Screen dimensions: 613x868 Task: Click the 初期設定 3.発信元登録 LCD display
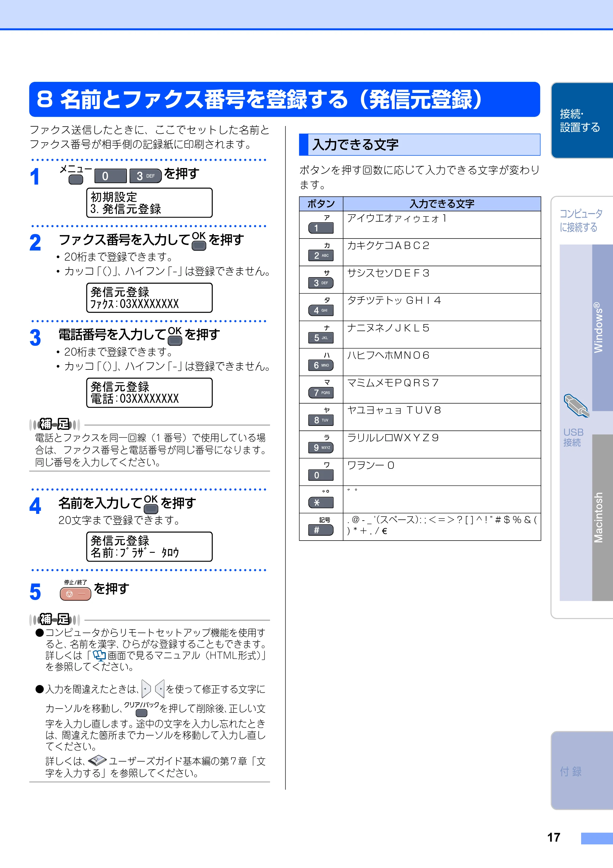pos(149,203)
